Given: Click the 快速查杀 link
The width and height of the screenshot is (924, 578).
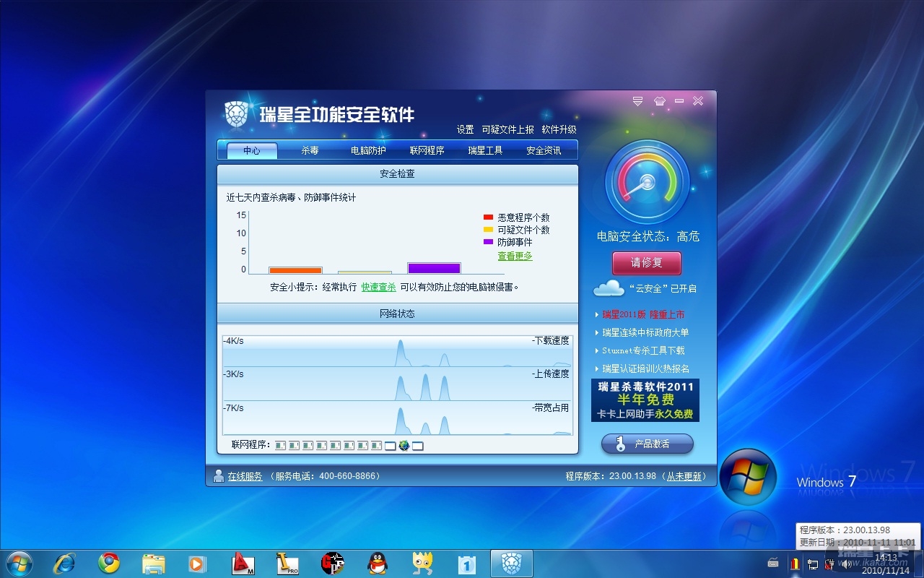Looking at the screenshot, I should click(x=379, y=287).
